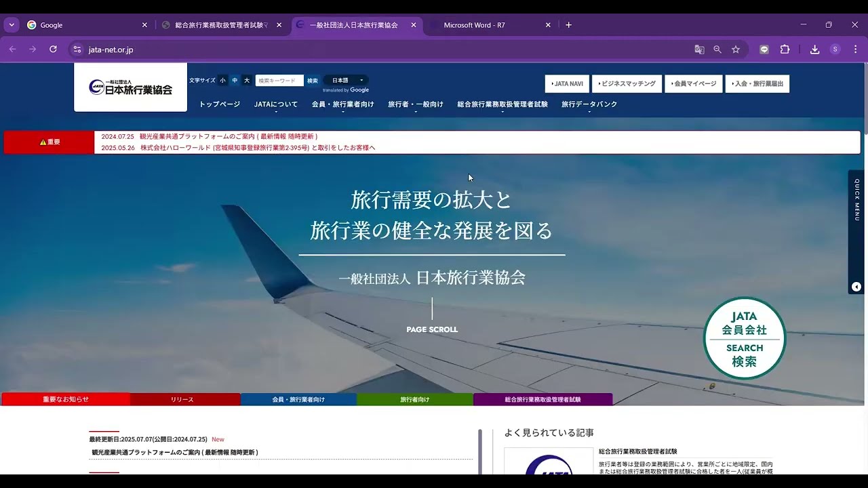868x488 pixels.
Task: Open 総合旅行業務取扱管理者試験 popular article title
Action: pyautogui.click(x=638, y=451)
